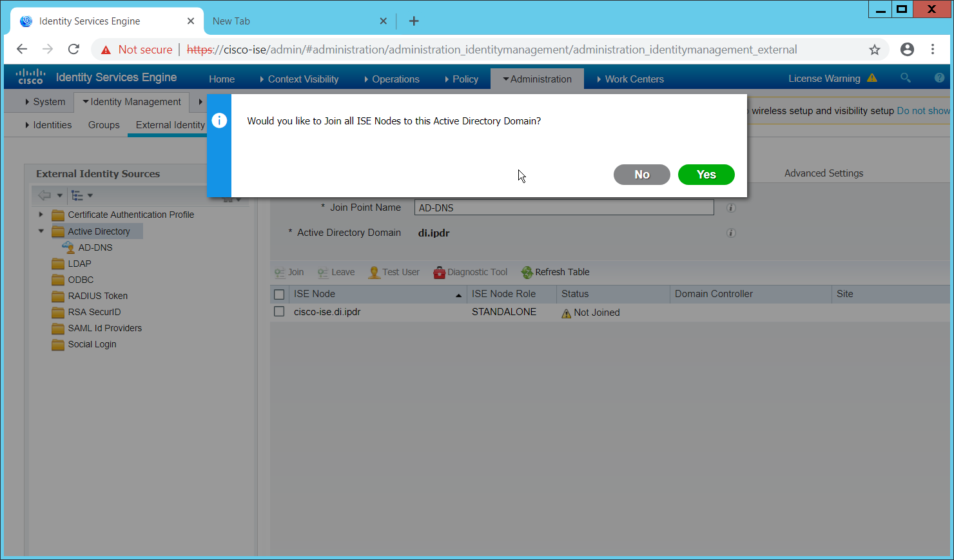Bookmark this page with star icon
954x560 pixels.
(874, 50)
